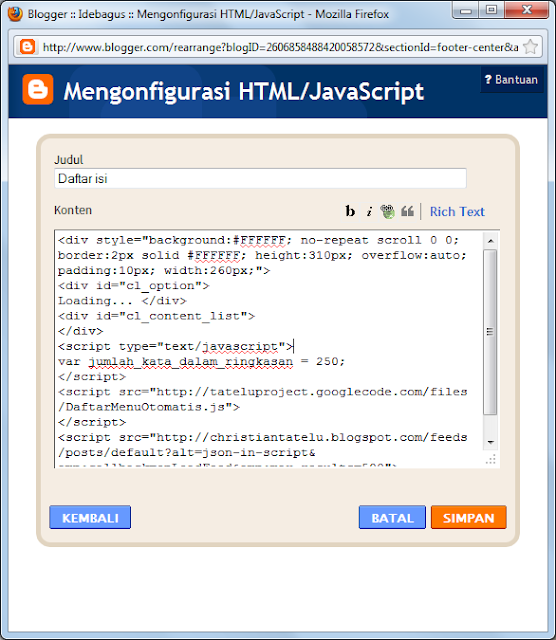This screenshot has width=556, height=640.
Task: Save widget with the SIMPAN button
Action: [x=469, y=517]
